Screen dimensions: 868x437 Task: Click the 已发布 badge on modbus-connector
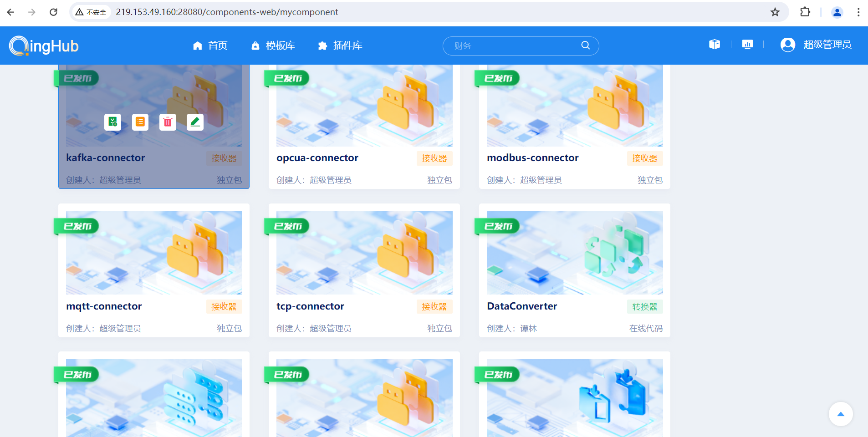point(497,78)
